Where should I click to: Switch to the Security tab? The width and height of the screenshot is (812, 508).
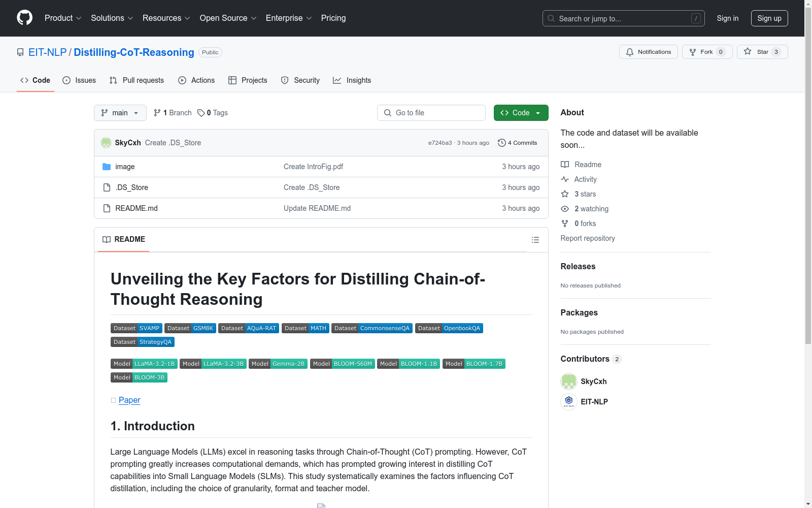tap(300, 80)
